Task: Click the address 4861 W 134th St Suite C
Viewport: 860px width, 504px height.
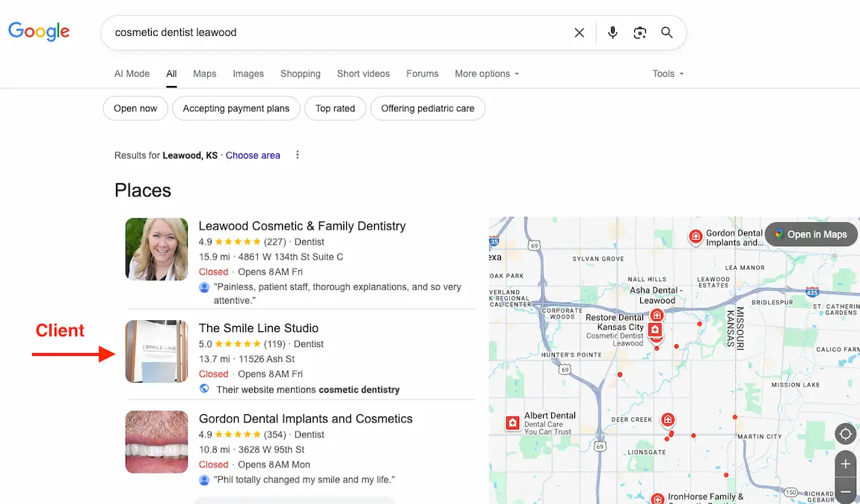Action: tap(291, 256)
